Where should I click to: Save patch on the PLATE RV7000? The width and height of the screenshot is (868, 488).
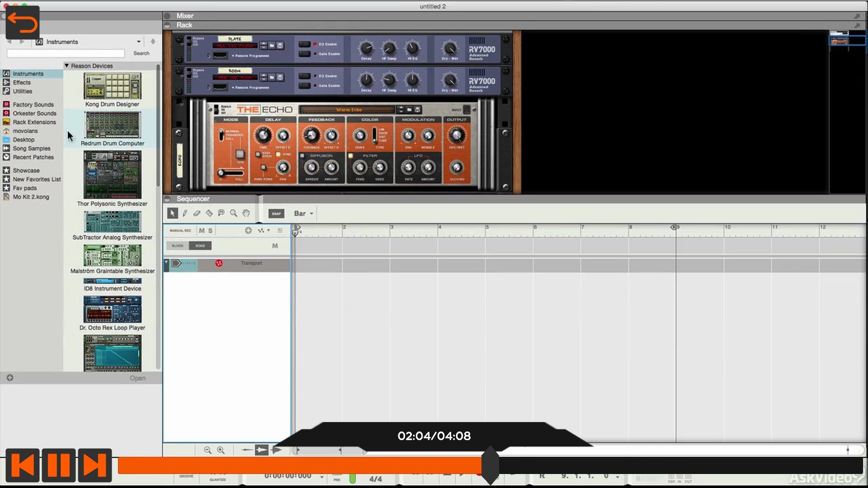click(280, 46)
